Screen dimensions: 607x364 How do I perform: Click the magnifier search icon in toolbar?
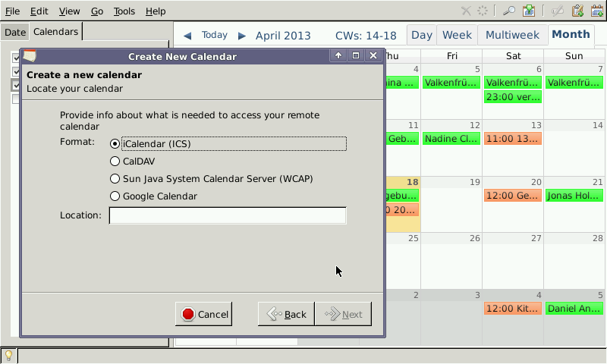509,11
